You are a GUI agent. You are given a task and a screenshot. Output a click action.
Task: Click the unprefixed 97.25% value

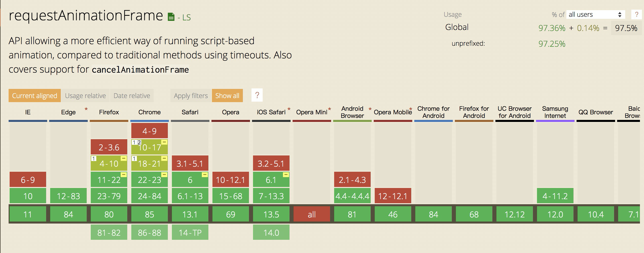[x=552, y=44]
